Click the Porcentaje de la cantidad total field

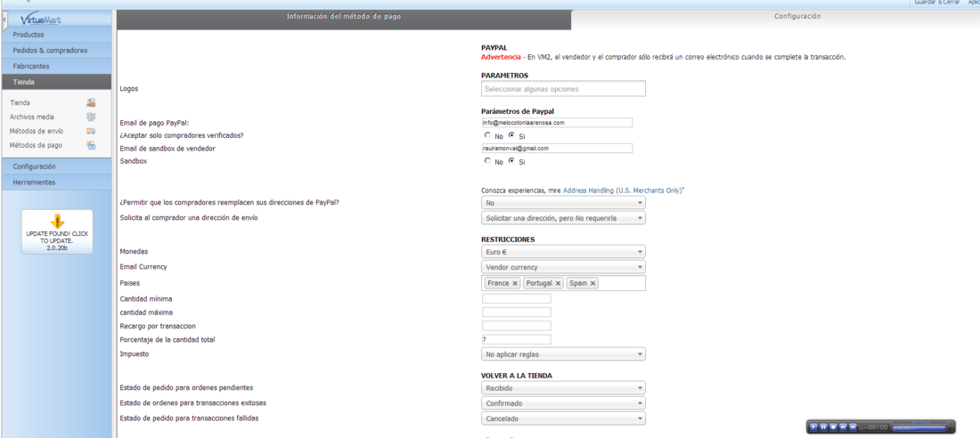[x=517, y=339]
